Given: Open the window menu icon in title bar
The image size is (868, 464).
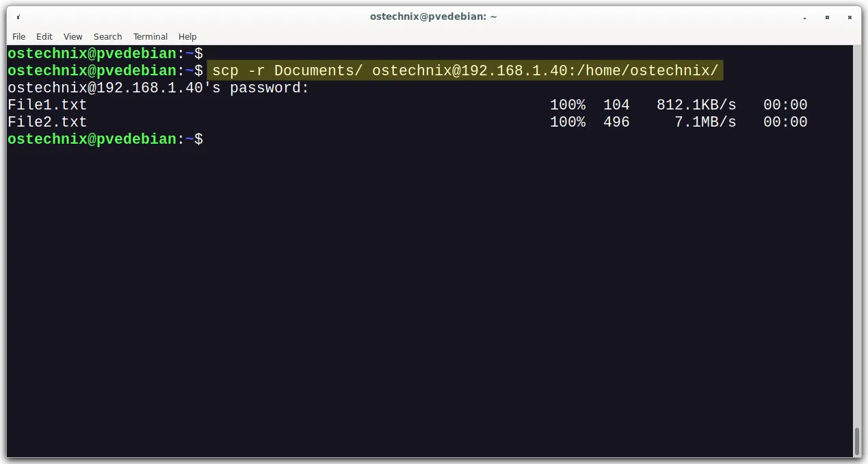Looking at the screenshot, I should pyautogui.click(x=18, y=16).
